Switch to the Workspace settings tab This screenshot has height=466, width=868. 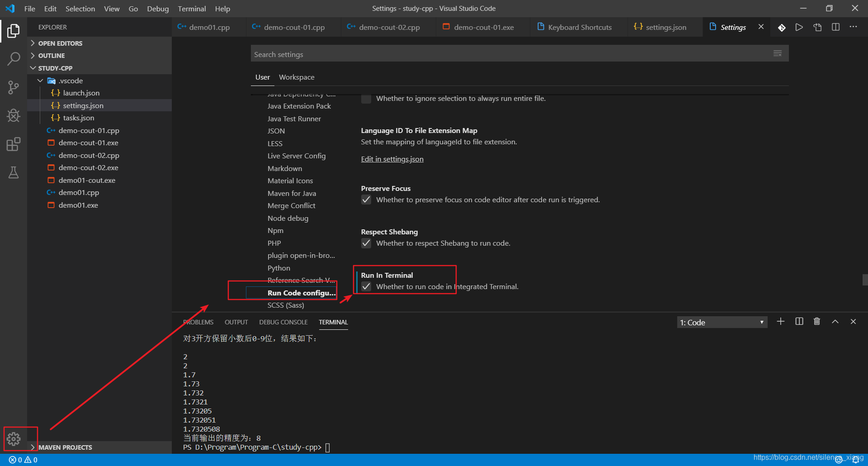point(297,77)
